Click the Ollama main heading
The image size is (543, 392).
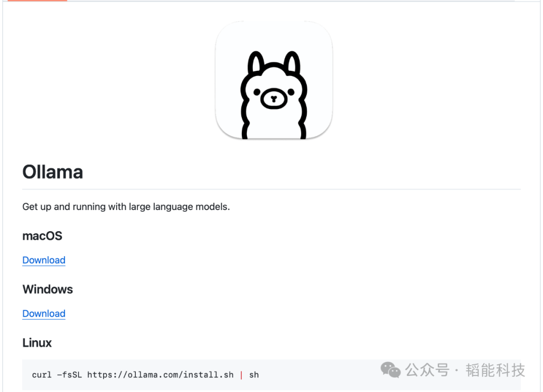click(x=53, y=172)
